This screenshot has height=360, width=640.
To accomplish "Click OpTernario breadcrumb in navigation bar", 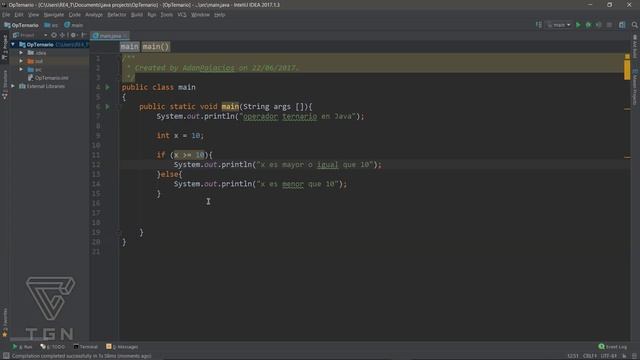I will click(x=21, y=25).
